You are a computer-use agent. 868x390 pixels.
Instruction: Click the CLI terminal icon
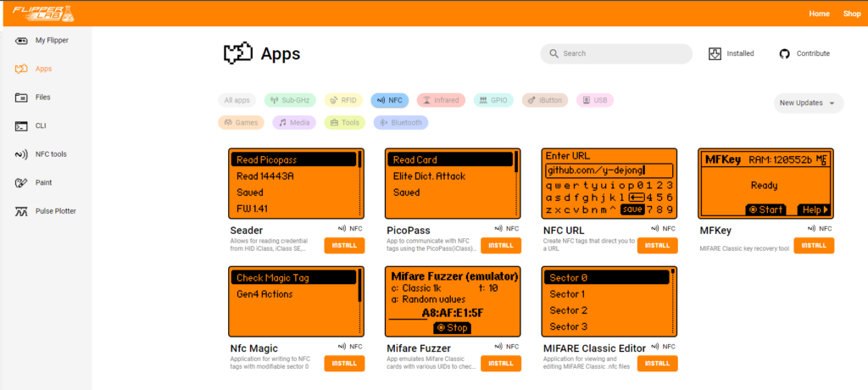(x=21, y=125)
